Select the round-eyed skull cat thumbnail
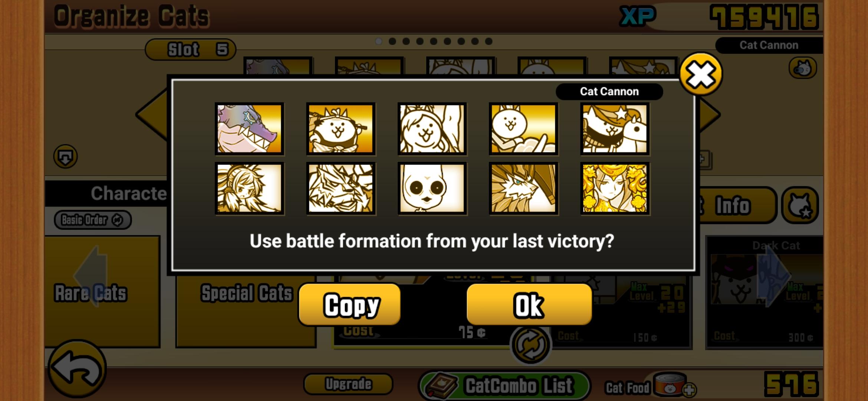Screen dimensions: 868x401 point(432,189)
